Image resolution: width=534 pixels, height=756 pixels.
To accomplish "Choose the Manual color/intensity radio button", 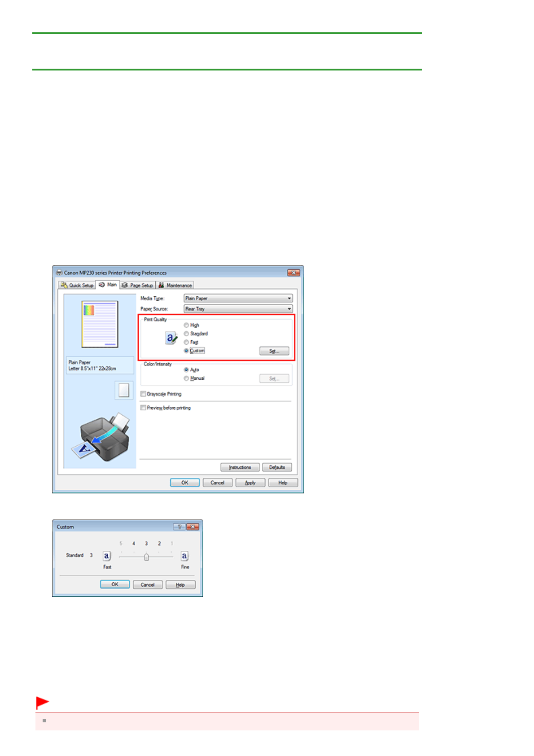I will tap(186, 378).
